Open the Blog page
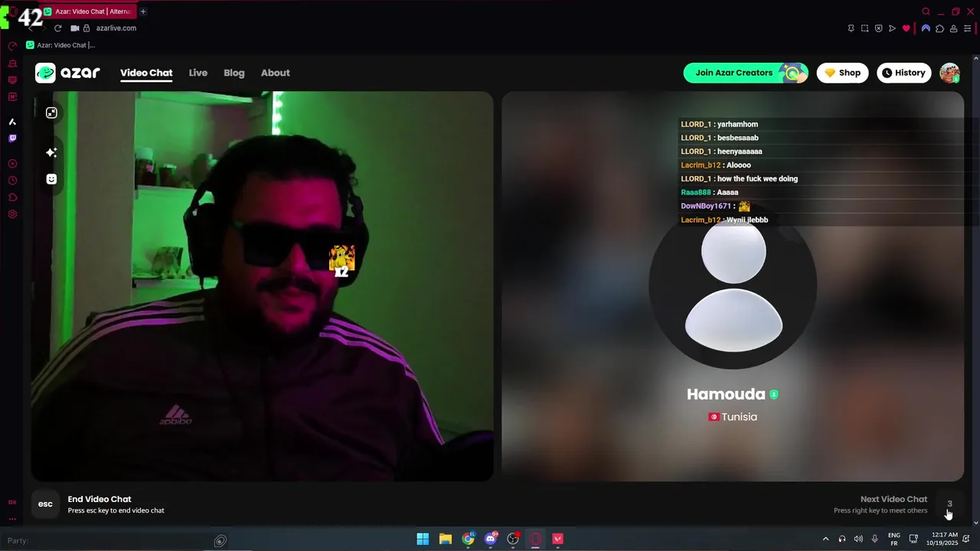The image size is (980, 551). [234, 73]
